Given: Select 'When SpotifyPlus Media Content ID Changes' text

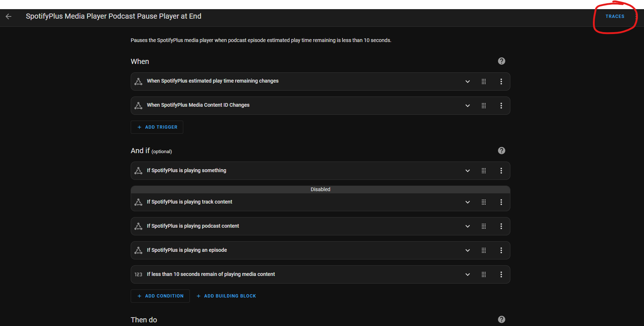Looking at the screenshot, I should [x=198, y=105].
